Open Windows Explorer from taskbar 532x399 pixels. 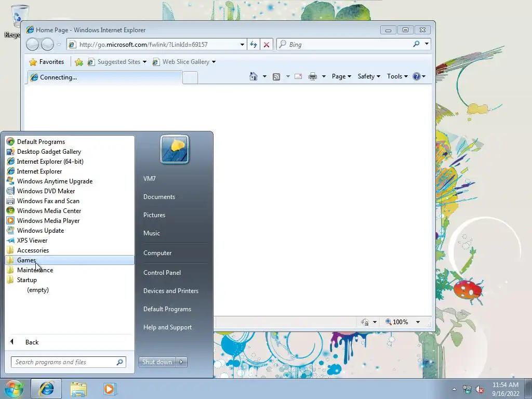78,389
